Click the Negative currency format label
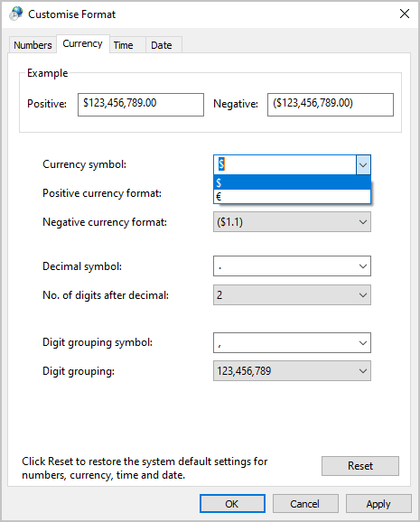420x522 pixels. coord(105,222)
